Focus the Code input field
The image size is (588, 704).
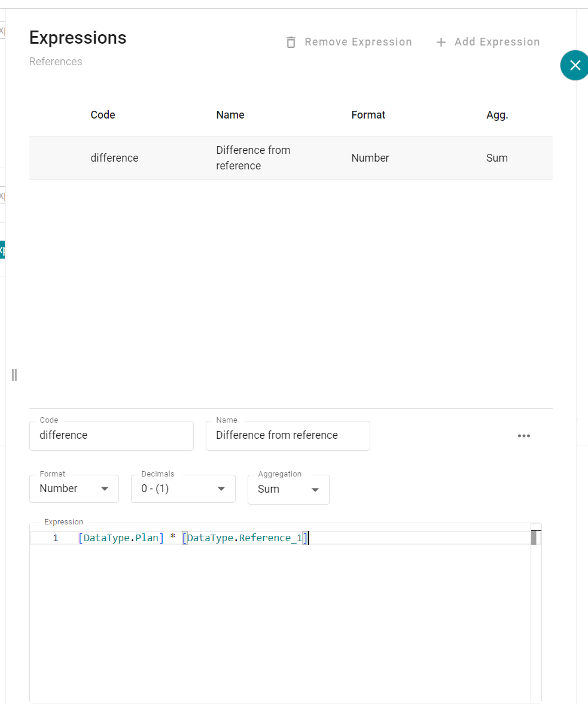coord(111,435)
